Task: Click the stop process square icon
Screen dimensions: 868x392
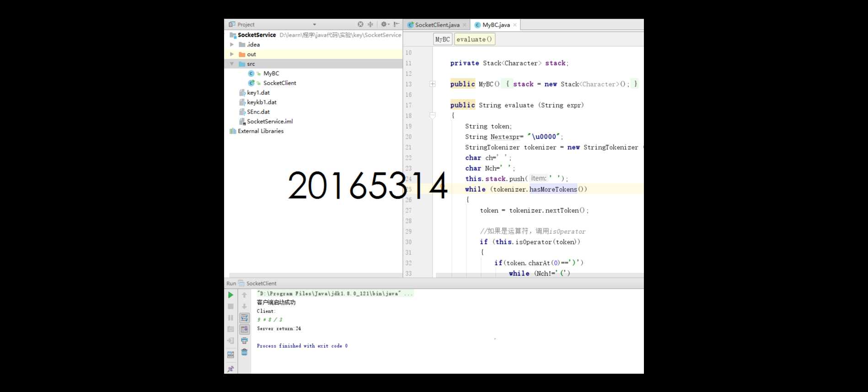Action: (x=231, y=306)
